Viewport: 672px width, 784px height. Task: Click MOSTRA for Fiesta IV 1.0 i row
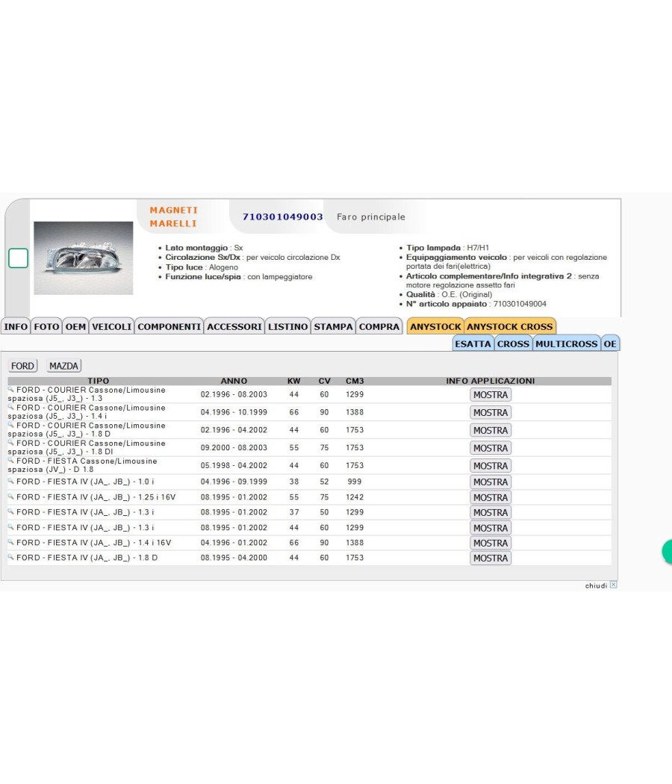tap(491, 482)
